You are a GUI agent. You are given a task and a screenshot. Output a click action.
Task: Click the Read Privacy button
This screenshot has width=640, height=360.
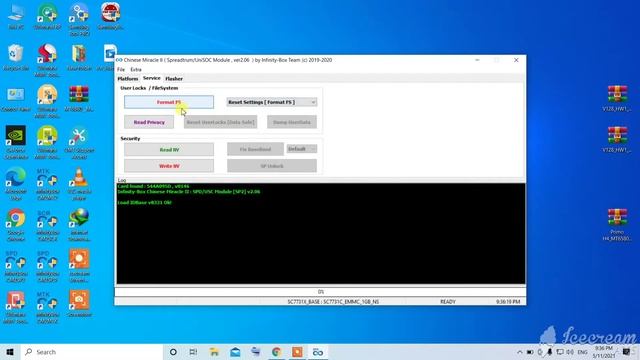(x=149, y=122)
